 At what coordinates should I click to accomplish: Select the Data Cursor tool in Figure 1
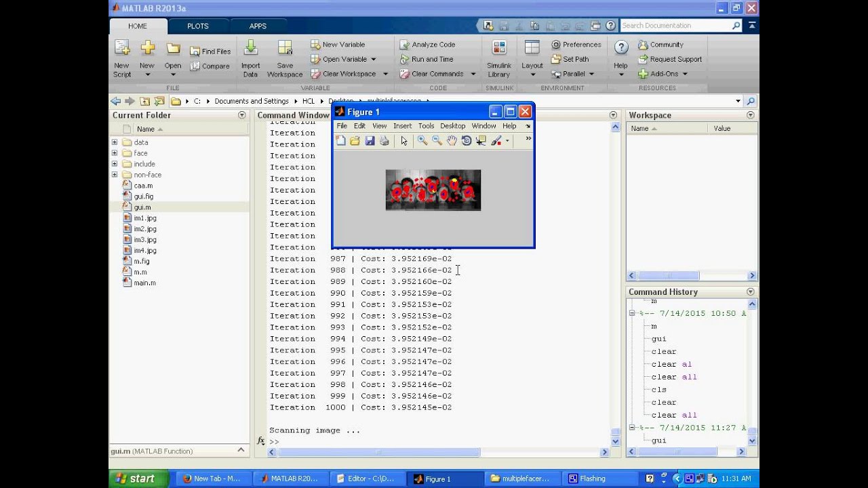click(481, 141)
